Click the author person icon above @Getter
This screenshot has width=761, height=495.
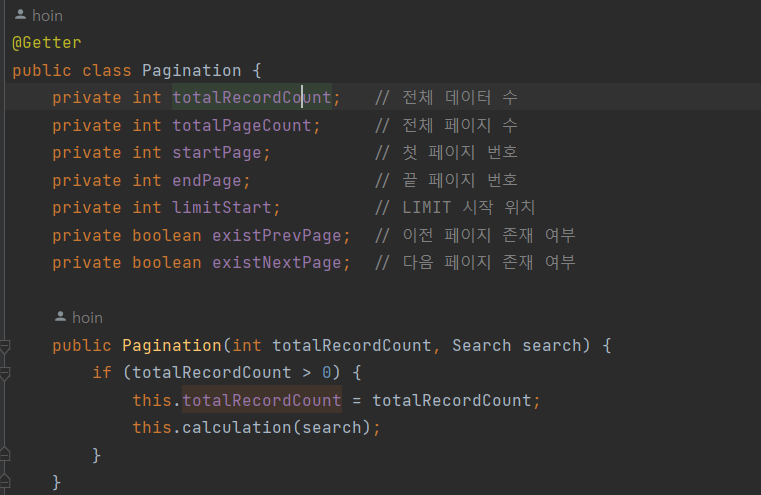pos(20,15)
